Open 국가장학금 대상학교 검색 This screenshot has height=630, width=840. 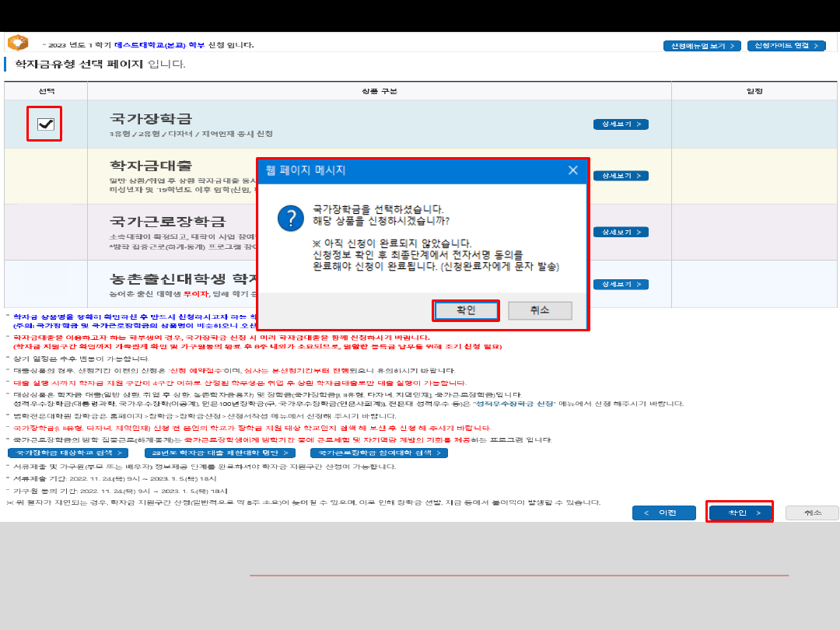68,453
